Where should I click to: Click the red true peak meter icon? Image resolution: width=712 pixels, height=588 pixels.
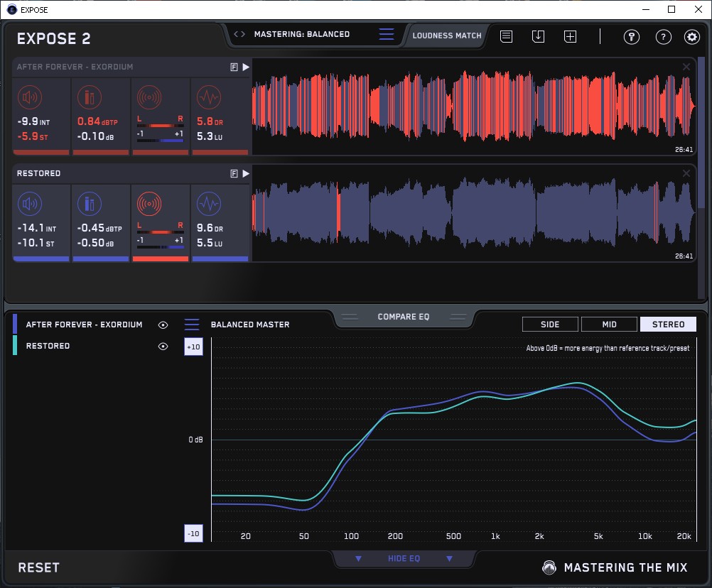point(89,98)
